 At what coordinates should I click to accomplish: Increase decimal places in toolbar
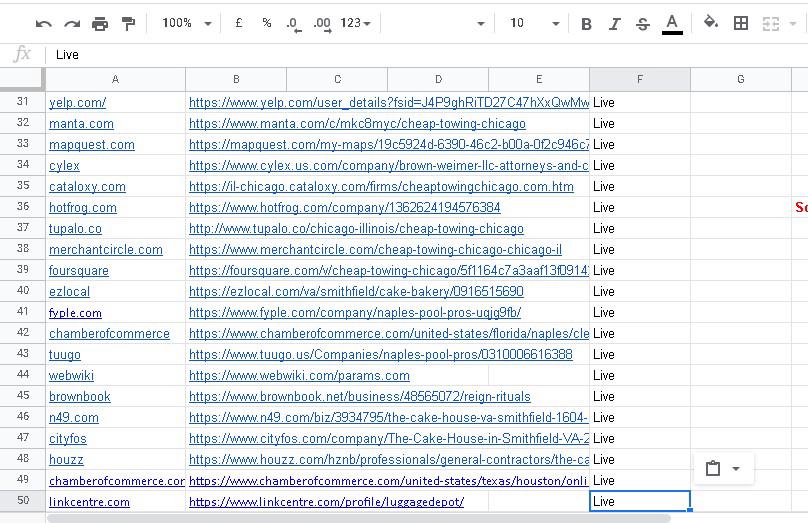coord(322,23)
